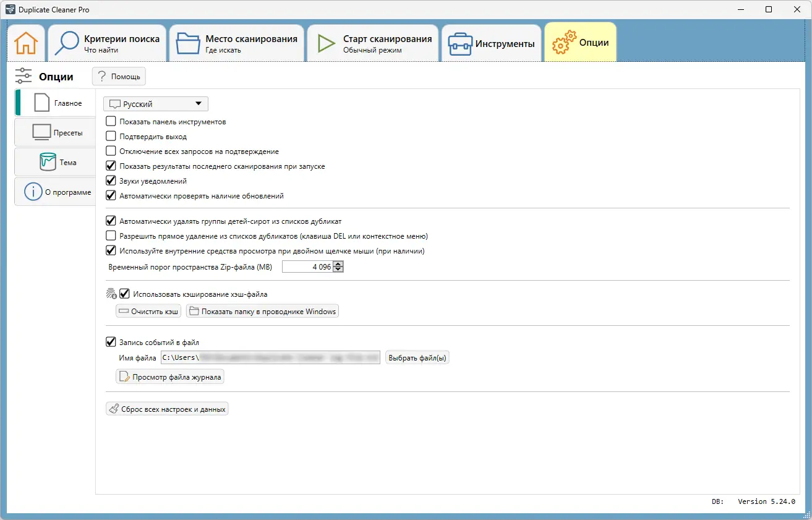
Task: Click the monitor icon of Пресеты section
Action: (41, 132)
